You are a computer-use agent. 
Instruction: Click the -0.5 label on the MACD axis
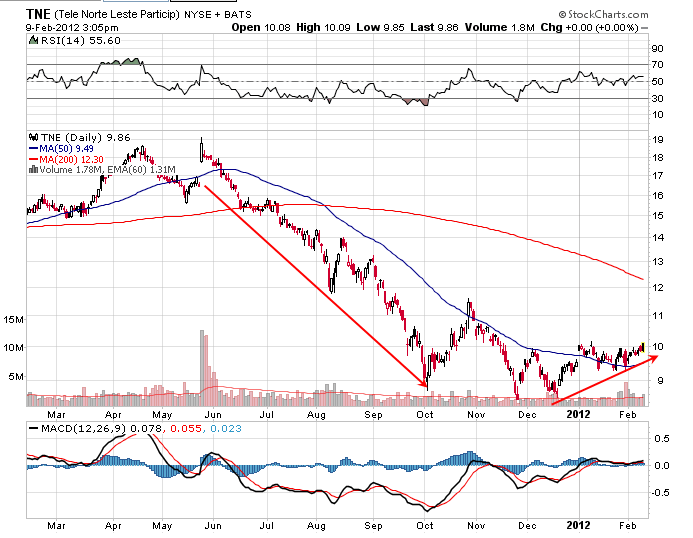(660, 492)
